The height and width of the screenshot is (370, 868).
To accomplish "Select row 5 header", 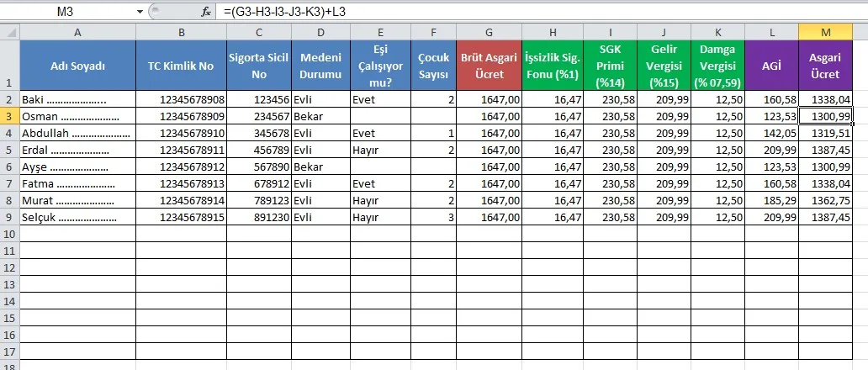I will (x=9, y=151).
